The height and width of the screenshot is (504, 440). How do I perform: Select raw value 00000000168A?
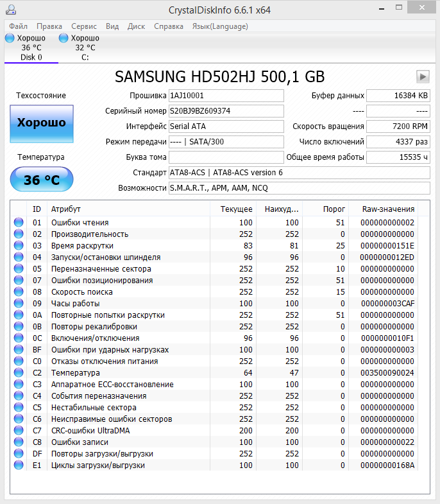[387, 465]
